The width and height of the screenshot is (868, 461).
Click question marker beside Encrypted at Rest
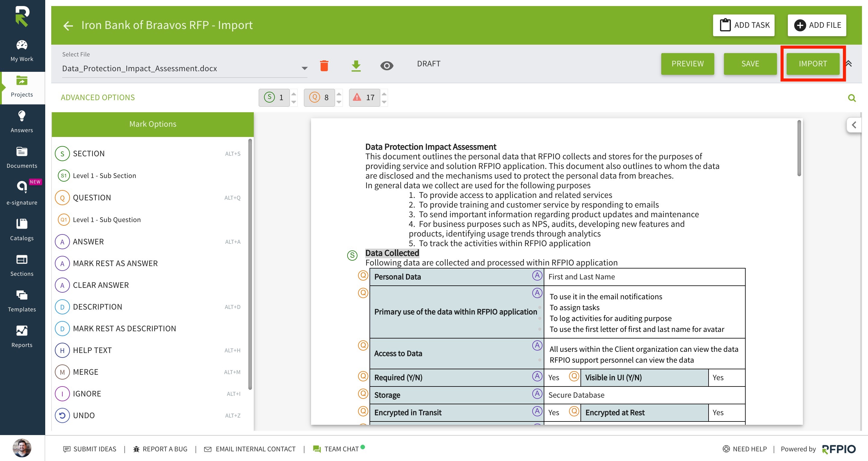click(x=574, y=411)
